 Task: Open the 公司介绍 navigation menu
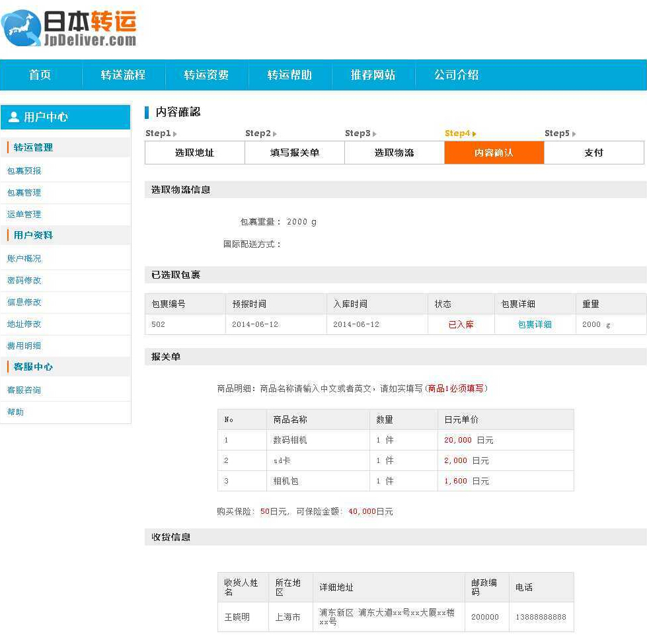[453, 75]
